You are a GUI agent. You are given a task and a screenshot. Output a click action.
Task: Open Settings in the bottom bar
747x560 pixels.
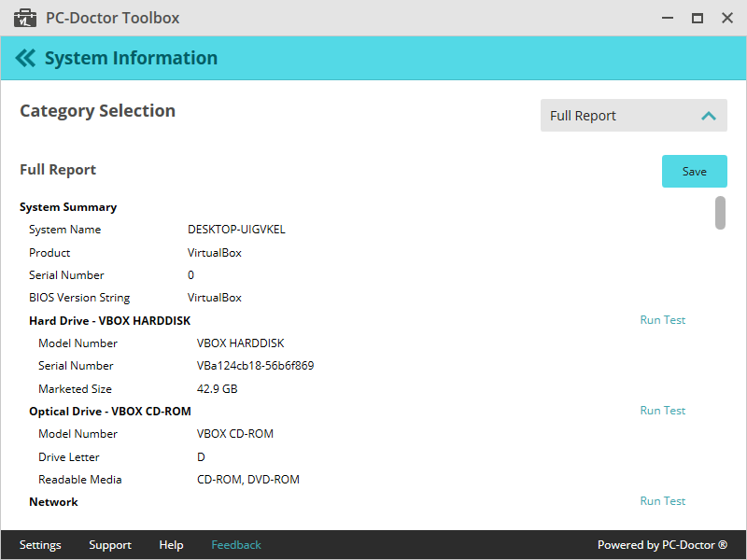[x=40, y=545]
